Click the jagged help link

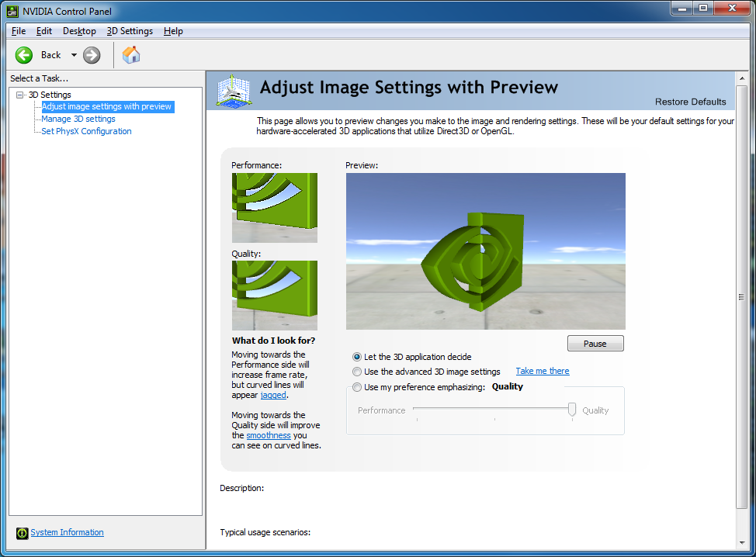(273, 395)
